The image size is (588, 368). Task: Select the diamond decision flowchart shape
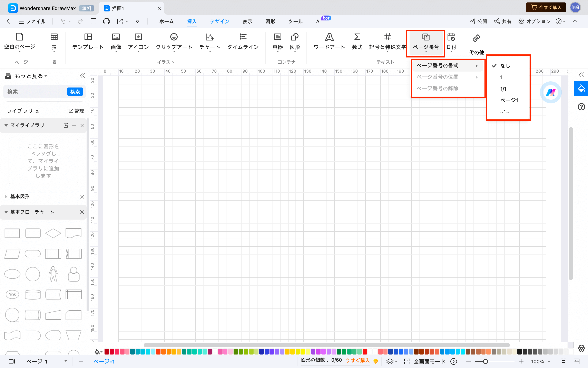[x=53, y=233]
